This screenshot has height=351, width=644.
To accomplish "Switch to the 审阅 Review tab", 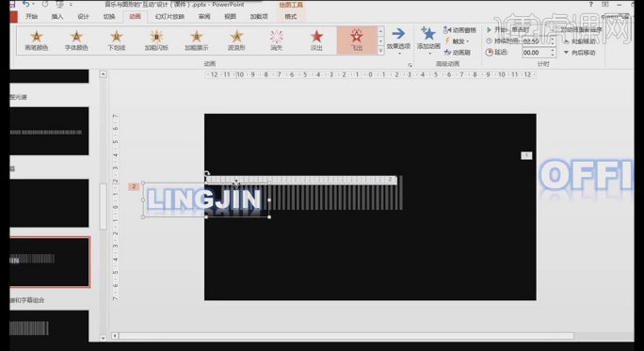I will (204, 16).
